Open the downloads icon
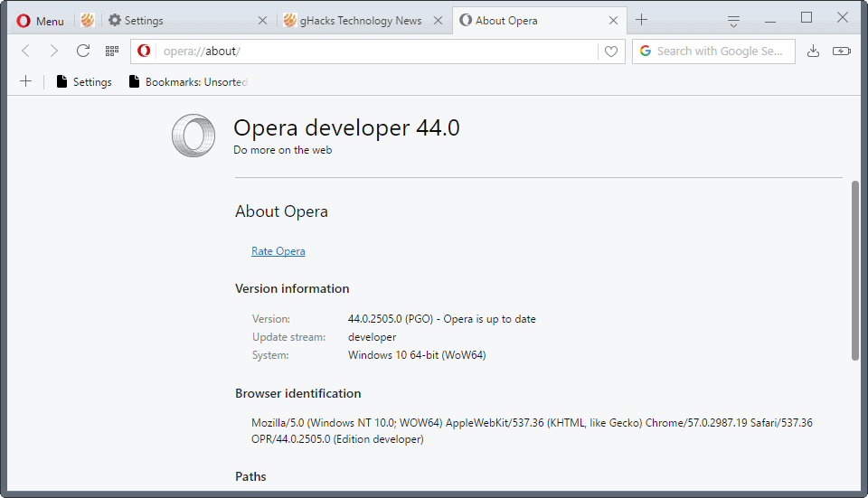The height and width of the screenshot is (498, 868). [x=813, y=51]
